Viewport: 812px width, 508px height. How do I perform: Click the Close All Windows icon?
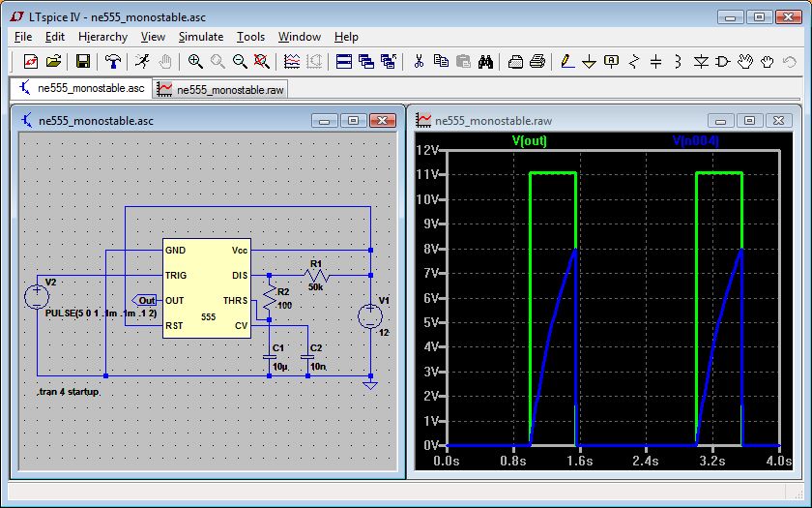coord(389,62)
